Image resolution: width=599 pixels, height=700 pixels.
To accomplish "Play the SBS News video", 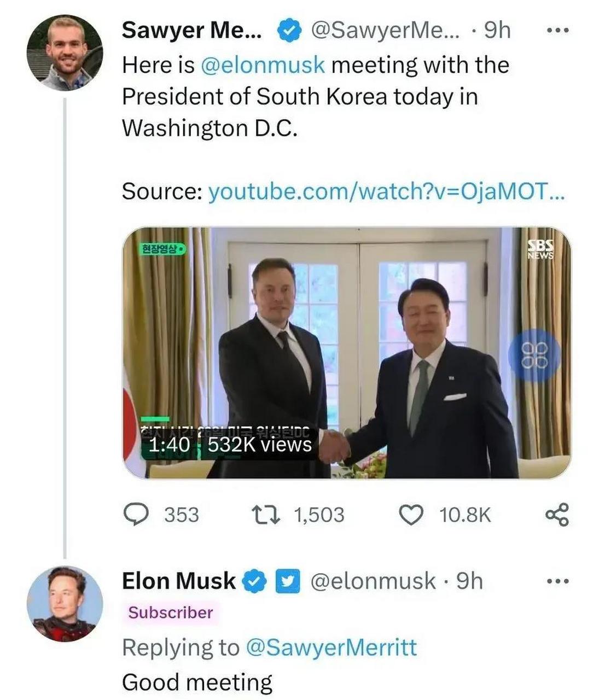I will (x=346, y=353).
